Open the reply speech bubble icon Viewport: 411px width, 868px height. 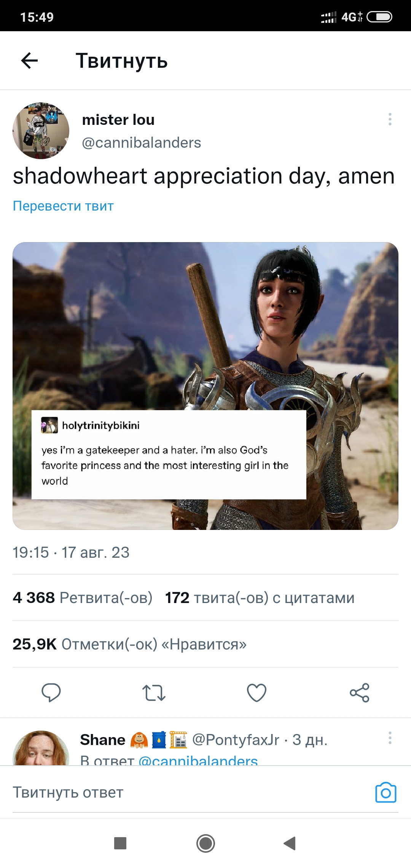[x=51, y=692]
